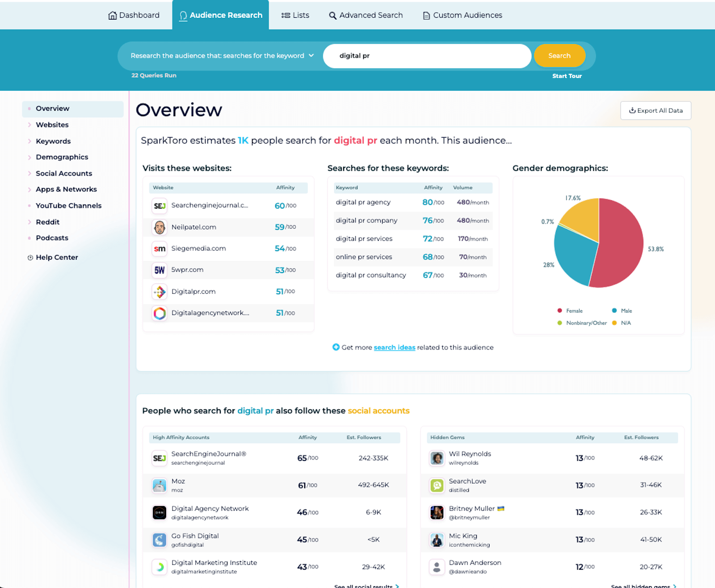Viewport: 715px width, 588px height.
Task: Open the search ideas link
Action: (x=395, y=348)
